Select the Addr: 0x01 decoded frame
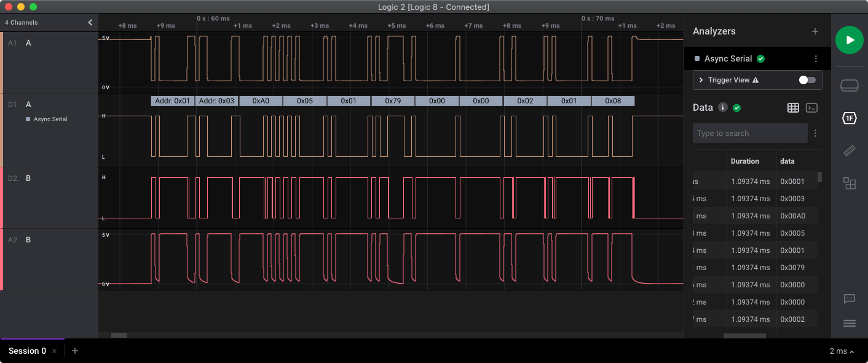 [173, 101]
